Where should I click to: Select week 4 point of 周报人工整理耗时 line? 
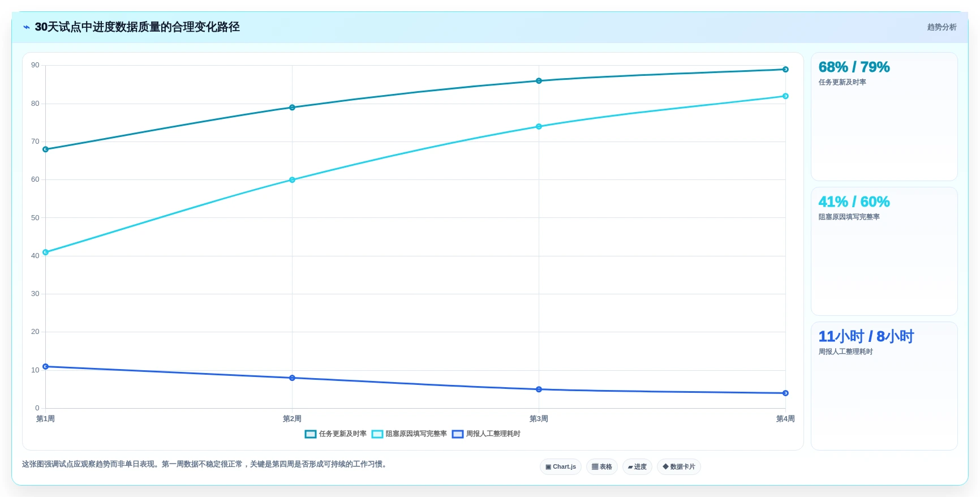coord(785,393)
